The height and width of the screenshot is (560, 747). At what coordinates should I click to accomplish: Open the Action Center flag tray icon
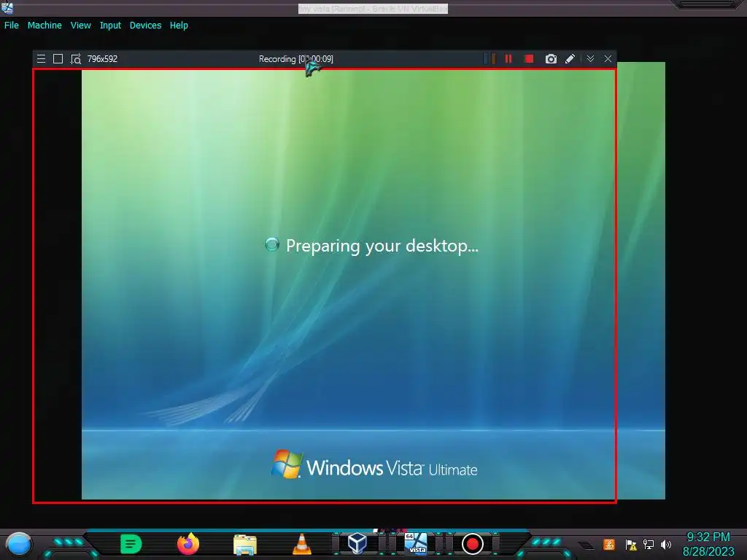tap(631, 545)
